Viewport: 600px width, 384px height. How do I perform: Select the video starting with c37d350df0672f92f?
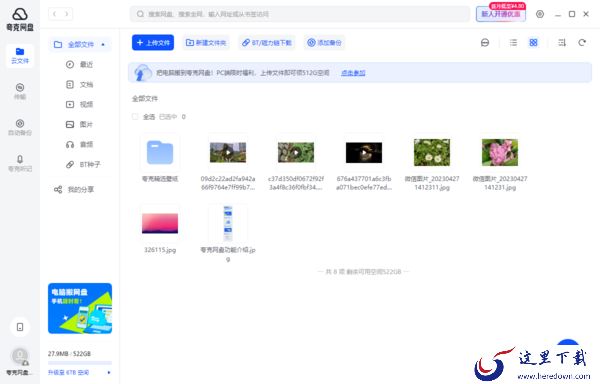click(x=296, y=152)
